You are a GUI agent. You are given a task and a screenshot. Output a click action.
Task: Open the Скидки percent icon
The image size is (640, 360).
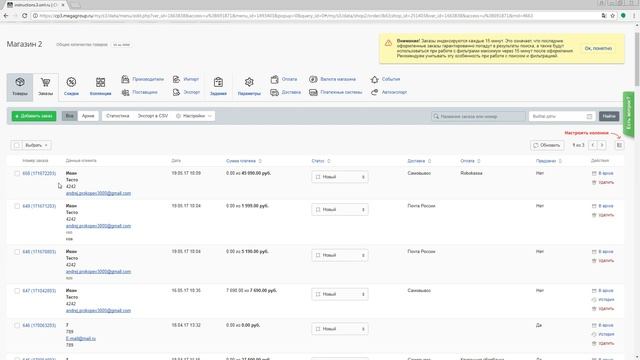[71, 82]
